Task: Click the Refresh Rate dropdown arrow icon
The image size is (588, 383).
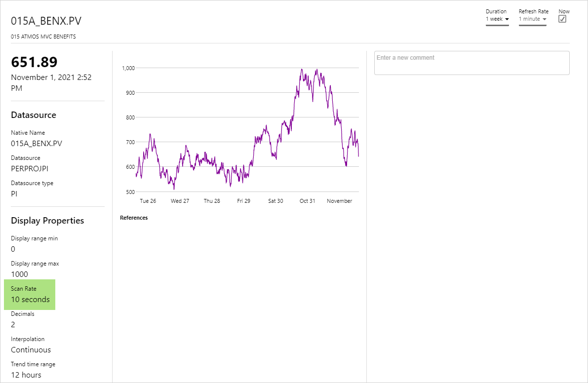Action: [x=544, y=19]
